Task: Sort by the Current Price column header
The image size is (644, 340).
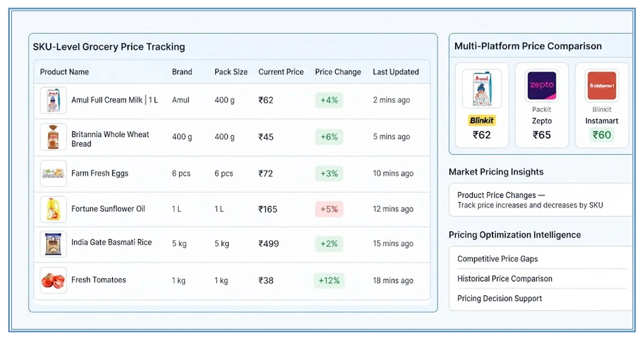Action: 281,72
